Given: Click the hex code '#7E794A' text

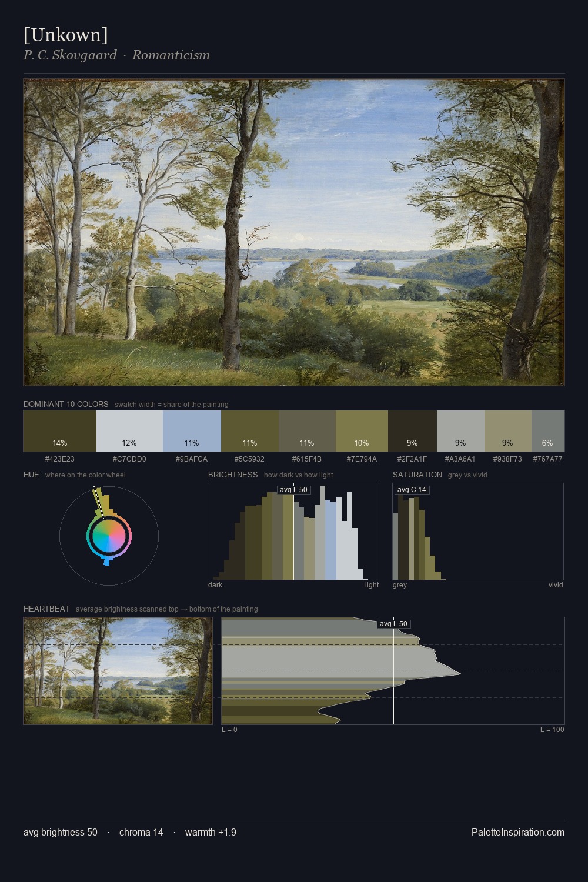Looking at the screenshot, I should tap(362, 459).
